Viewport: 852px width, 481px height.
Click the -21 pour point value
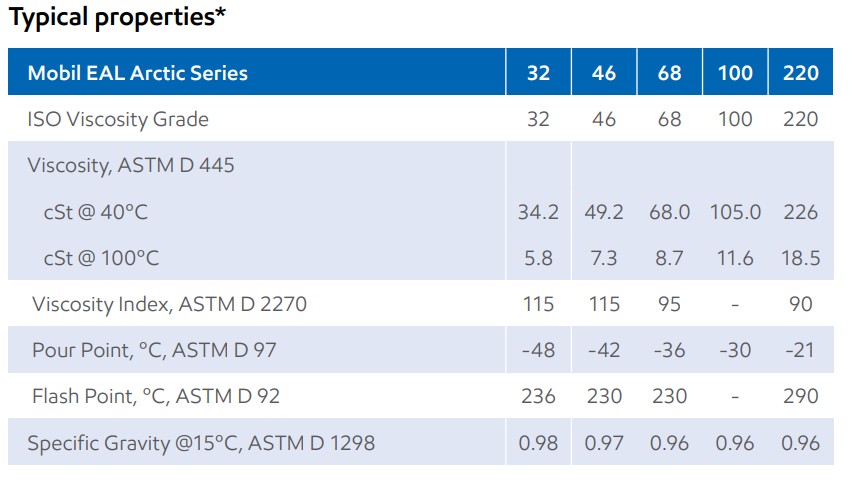[801, 350]
